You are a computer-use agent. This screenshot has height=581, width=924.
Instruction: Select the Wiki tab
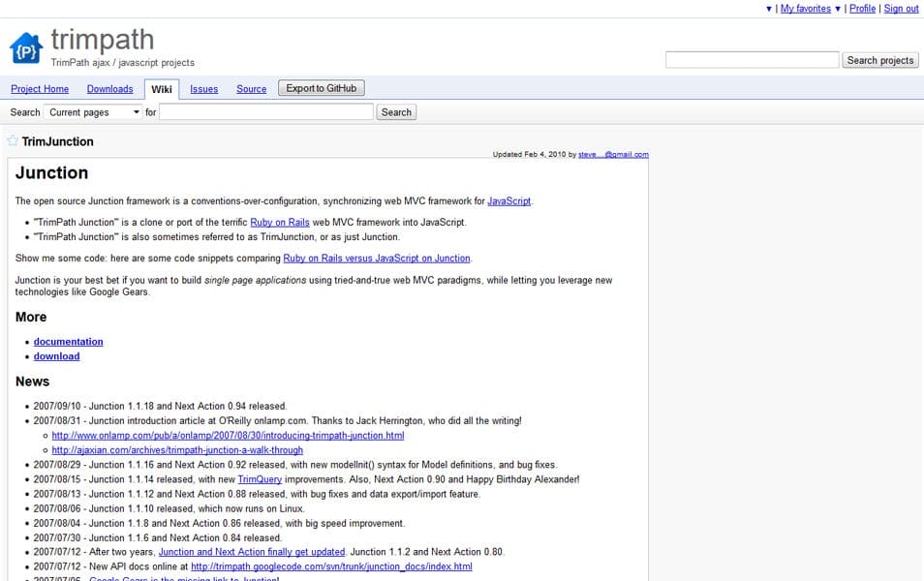(162, 89)
